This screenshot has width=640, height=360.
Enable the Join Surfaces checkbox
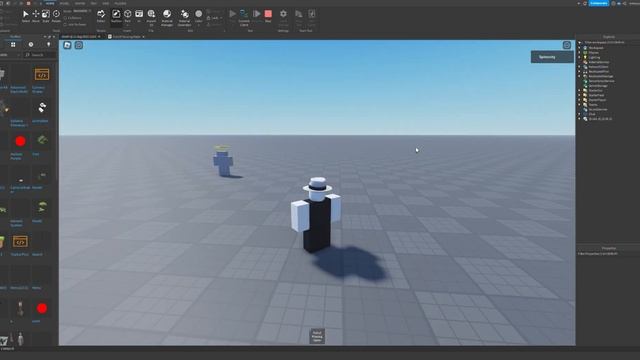(x=65, y=24)
